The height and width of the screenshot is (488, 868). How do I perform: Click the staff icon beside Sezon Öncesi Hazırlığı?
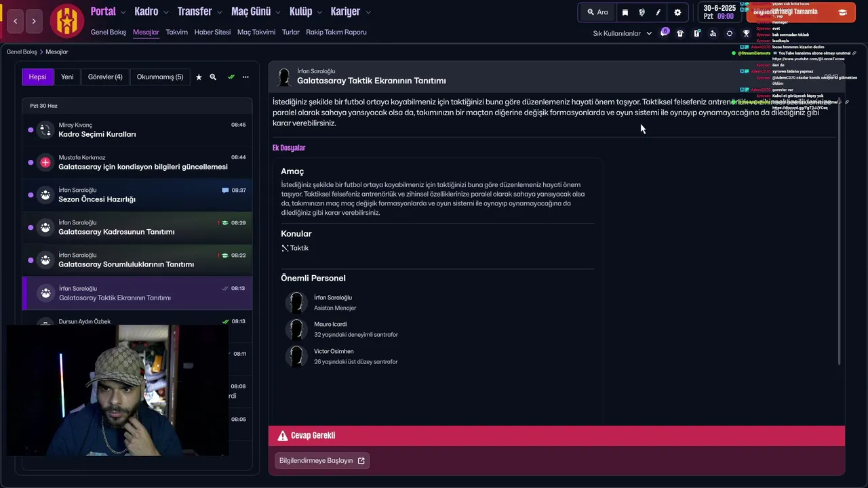pos(45,195)
